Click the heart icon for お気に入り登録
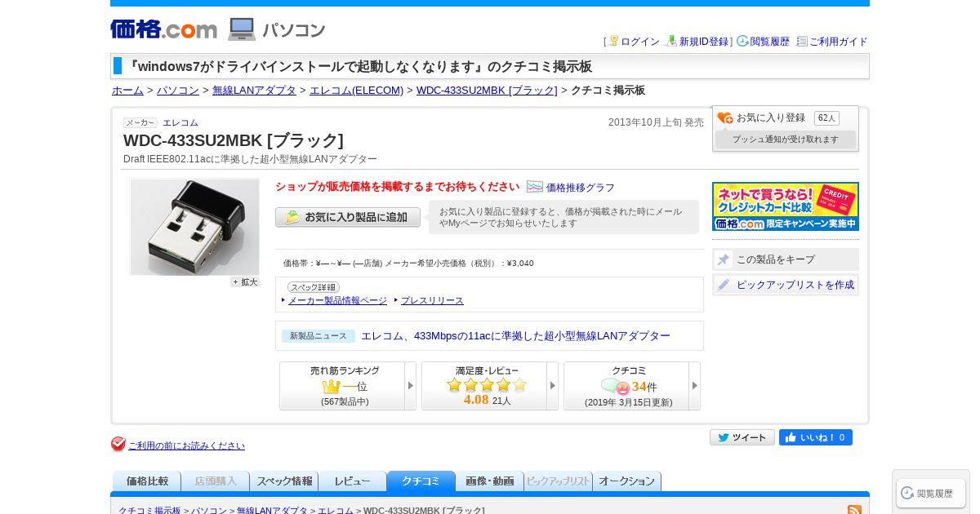Image resolution: width=980 pixels, height=514 pixels. pyautogui.click(x=725, y=118)
